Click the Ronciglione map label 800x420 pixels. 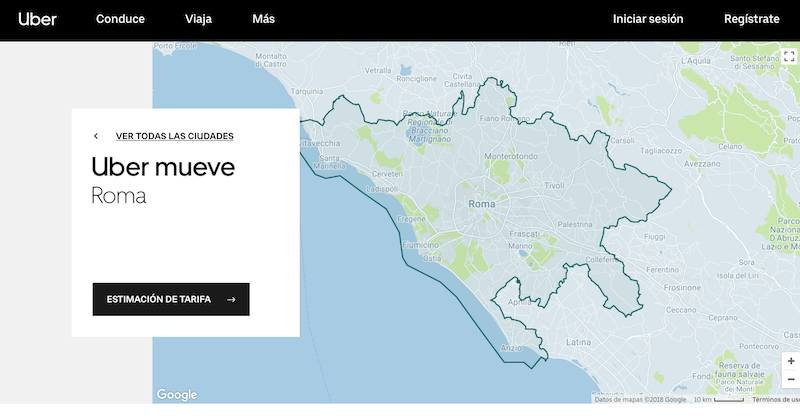(x=417, y=79)
